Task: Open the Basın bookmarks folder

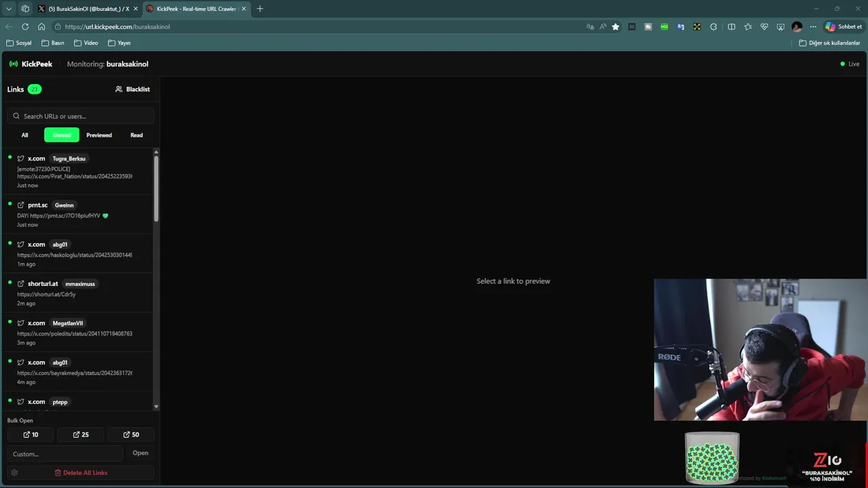Action: 53,43
